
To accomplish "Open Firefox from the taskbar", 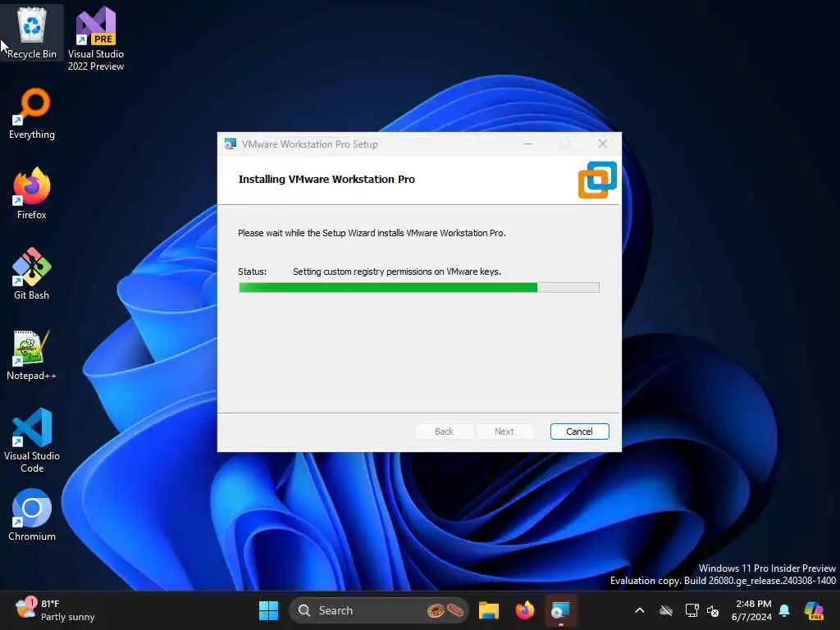I will [524, 610].
